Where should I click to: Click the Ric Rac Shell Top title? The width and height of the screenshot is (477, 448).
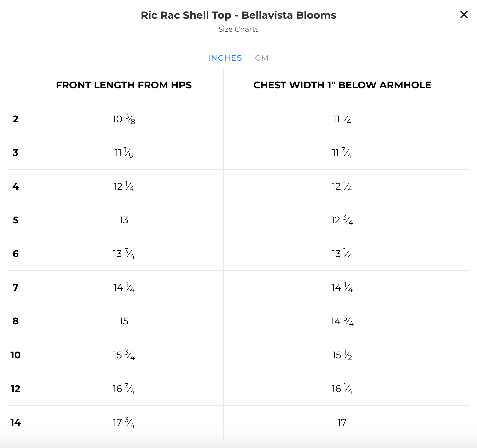pos(238,15)
